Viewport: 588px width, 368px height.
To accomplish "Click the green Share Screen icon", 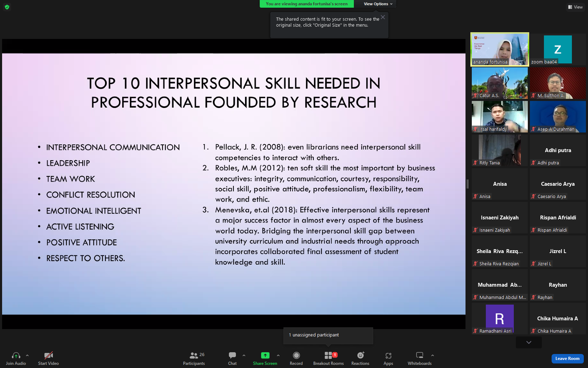I will [265, 355].
